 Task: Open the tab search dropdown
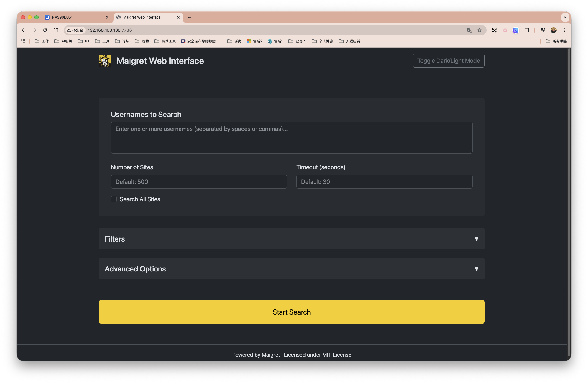pyautogui.click(x=565, y=17)
